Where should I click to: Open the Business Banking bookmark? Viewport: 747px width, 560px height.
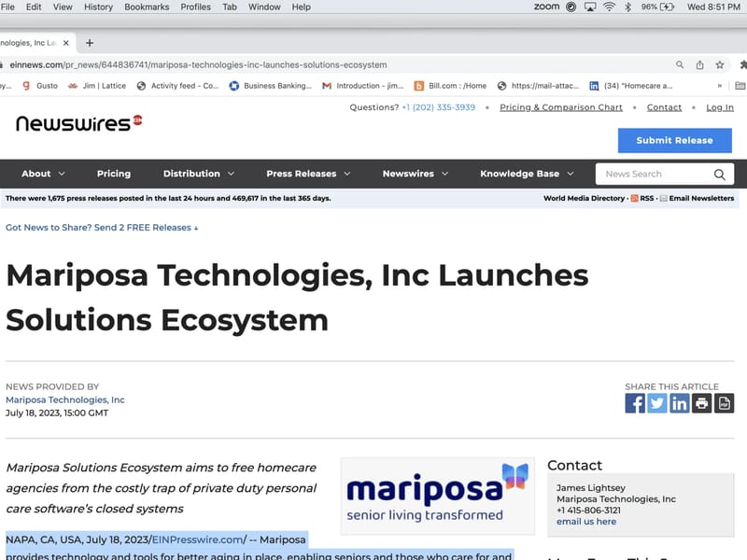click(x=271, y=86)
